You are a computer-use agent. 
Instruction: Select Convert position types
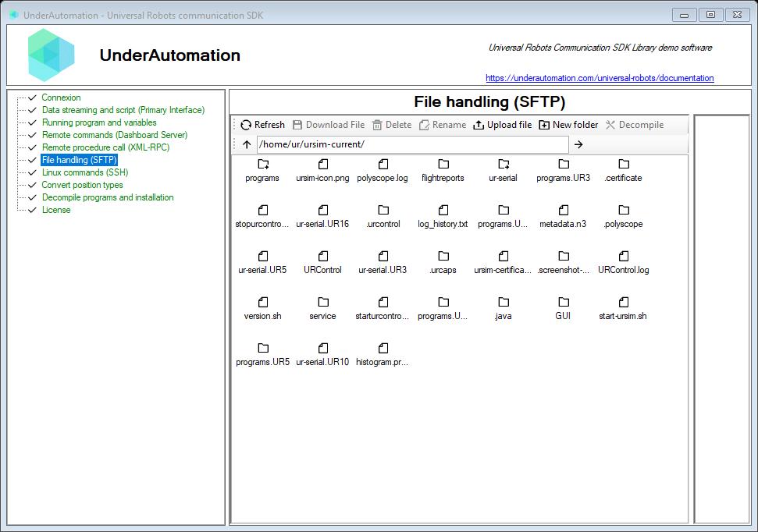pyautogui.click(x=82, y=185)
